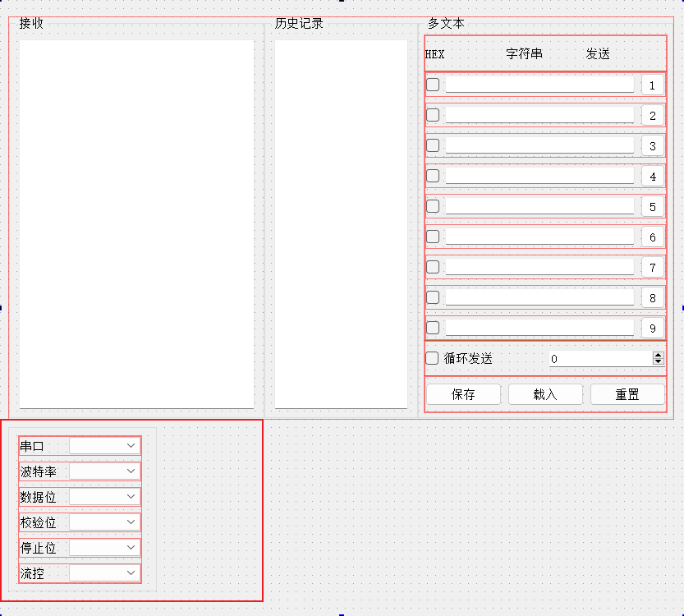Focus the string input field in row 9
The width and height of the screenshot is (684, 616).
[x=539, y=327]
